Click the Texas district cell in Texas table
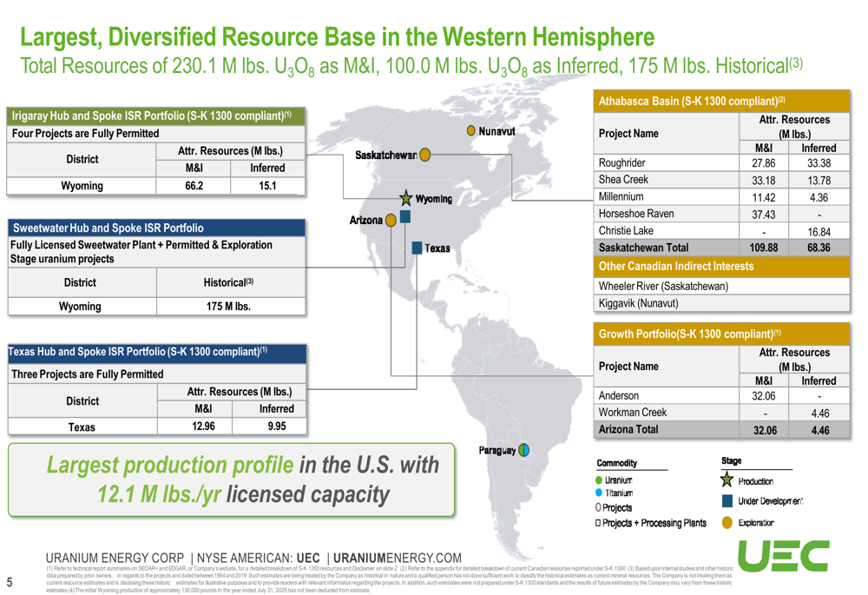 82,427
